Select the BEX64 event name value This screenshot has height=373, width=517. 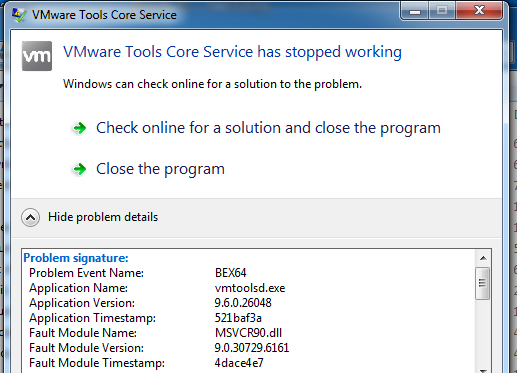[x=231, y=273]
